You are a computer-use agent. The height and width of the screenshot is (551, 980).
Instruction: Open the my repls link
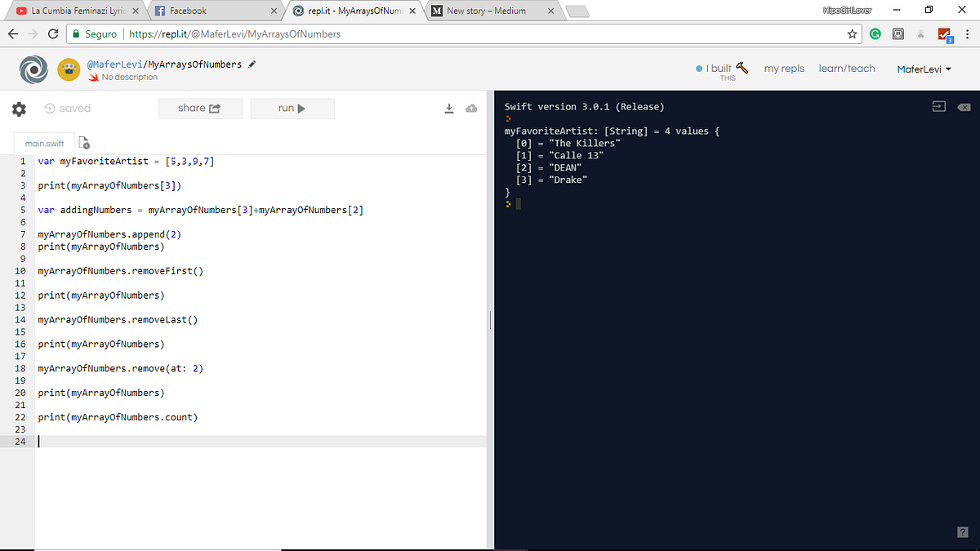(784, 69)
